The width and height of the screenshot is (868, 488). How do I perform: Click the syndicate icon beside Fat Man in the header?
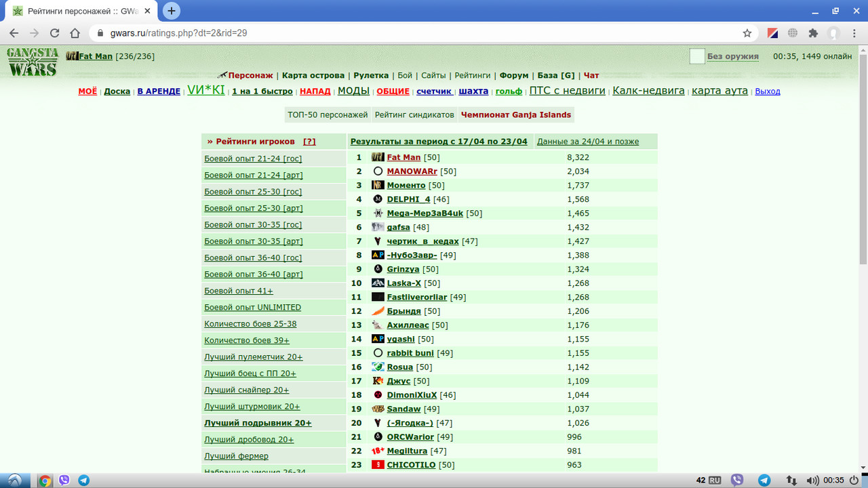click(72, 56)
